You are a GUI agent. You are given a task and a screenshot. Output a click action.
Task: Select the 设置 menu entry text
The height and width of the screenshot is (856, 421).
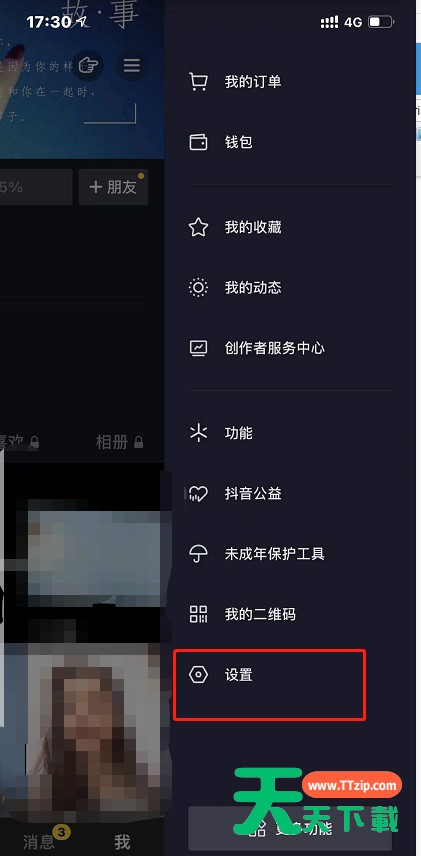tap(239, 675)
